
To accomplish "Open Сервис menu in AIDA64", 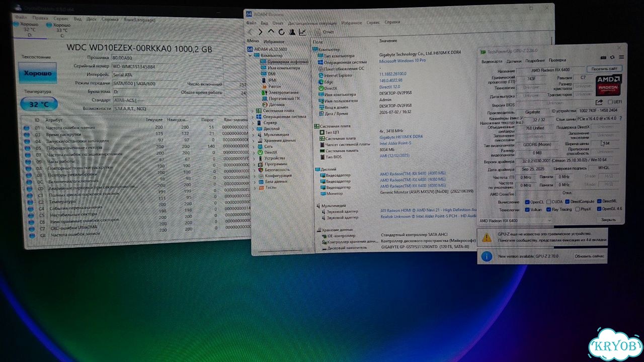I will [x=373, y=23].
